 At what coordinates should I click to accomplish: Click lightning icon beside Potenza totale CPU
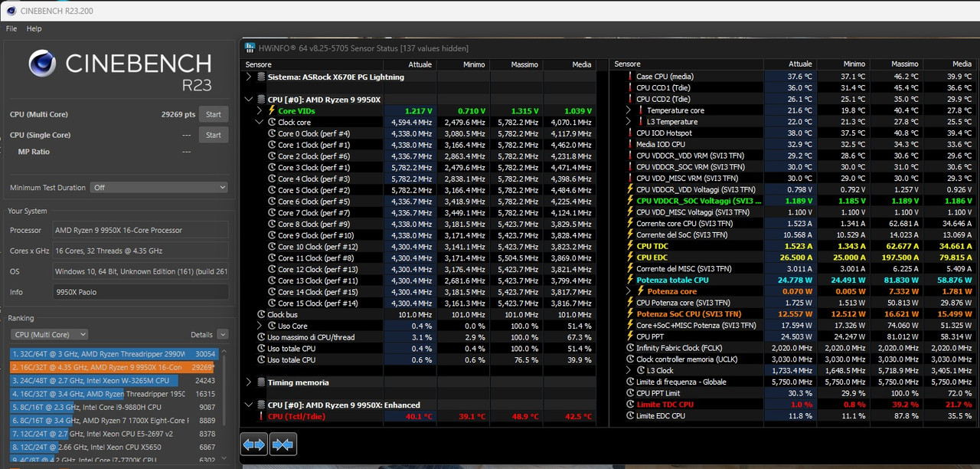(629, 280)
